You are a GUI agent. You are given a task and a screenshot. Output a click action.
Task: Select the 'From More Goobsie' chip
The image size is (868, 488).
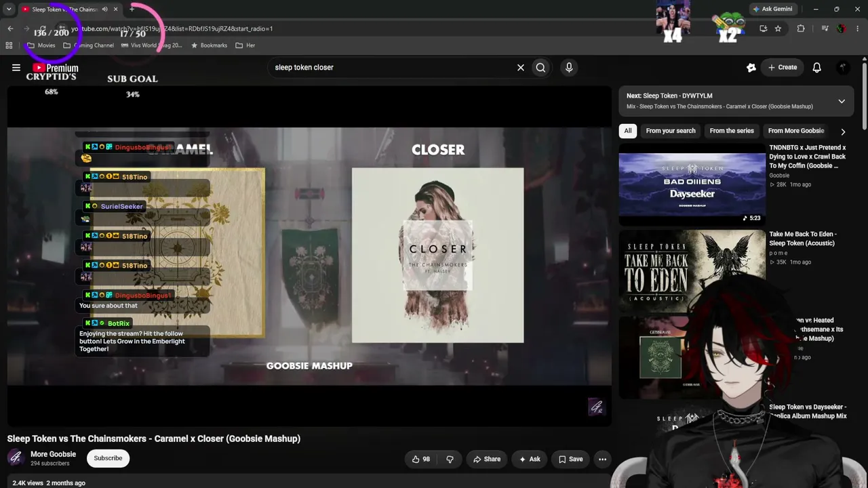click(x=796, y=131)
